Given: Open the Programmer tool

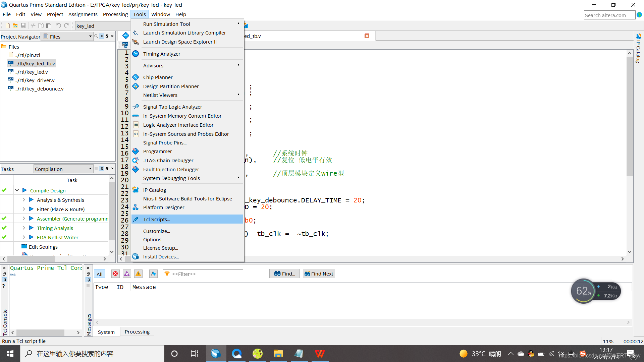Looking at the screenshot, I should click(157, 151).
